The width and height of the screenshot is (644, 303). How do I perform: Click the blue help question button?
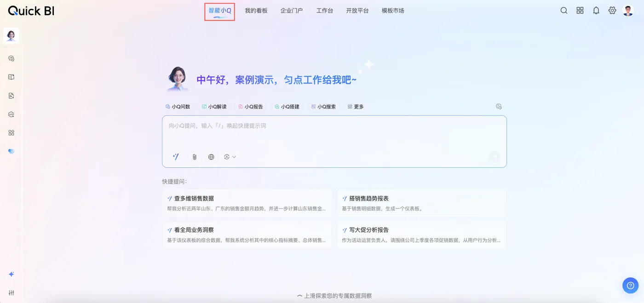coord(630,286)
